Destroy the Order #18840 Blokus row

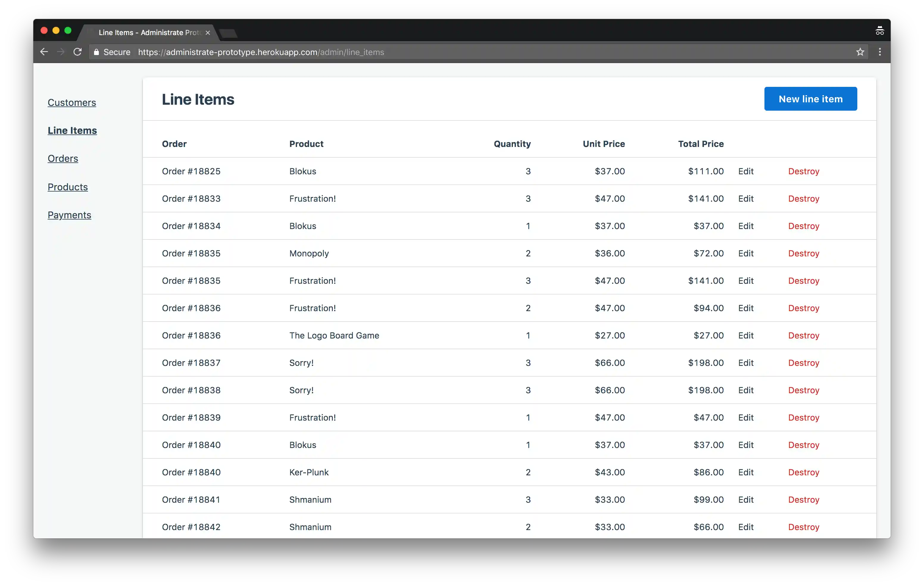pos(803,445)
